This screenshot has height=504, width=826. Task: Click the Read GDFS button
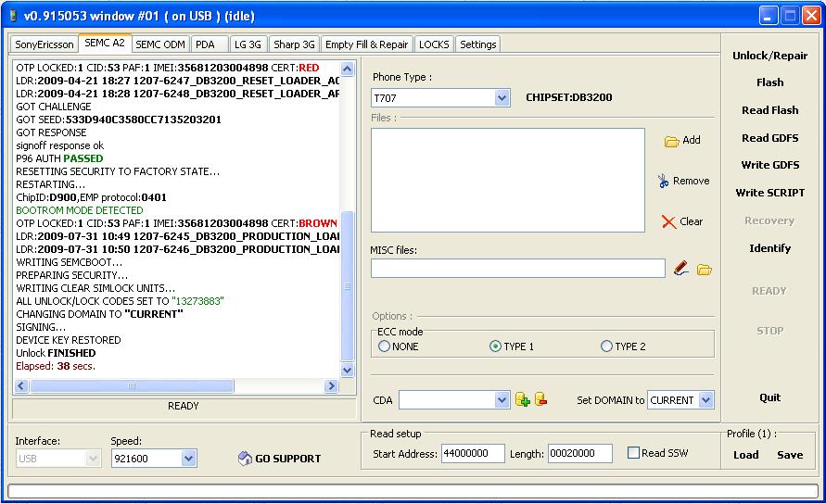pos(769,138)
